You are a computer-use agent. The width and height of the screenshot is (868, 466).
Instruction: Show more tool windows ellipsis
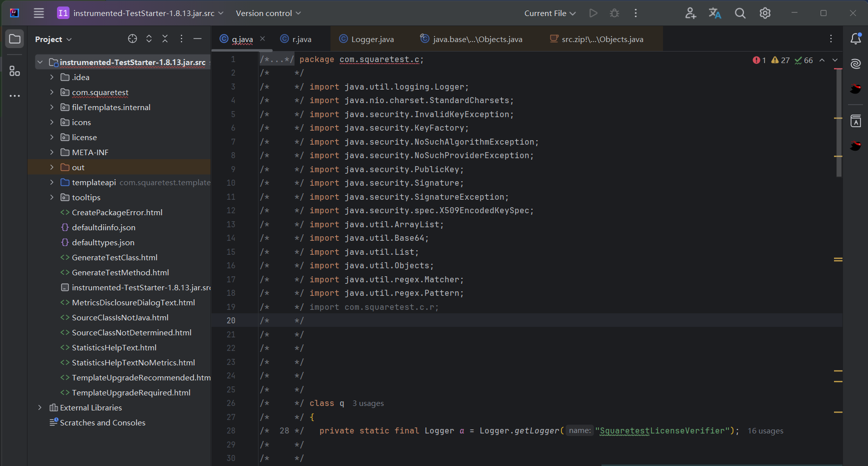click(14, 96)
